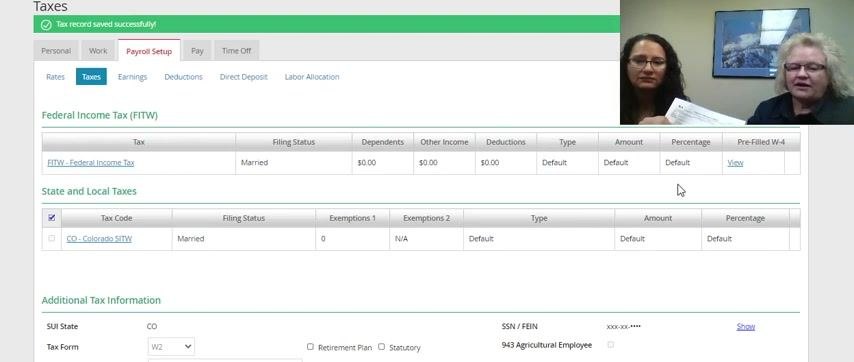Click the SUI State value CO
The height and width of the screenshot is (362, 854).
click(x=152, y=327)
